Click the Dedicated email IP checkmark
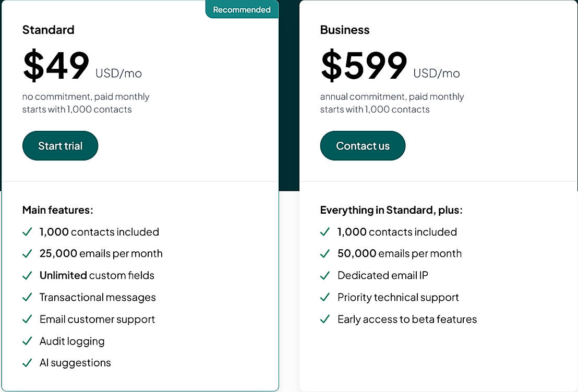The width and height of the screenshot is (578, 392). [x=325, y=276]
